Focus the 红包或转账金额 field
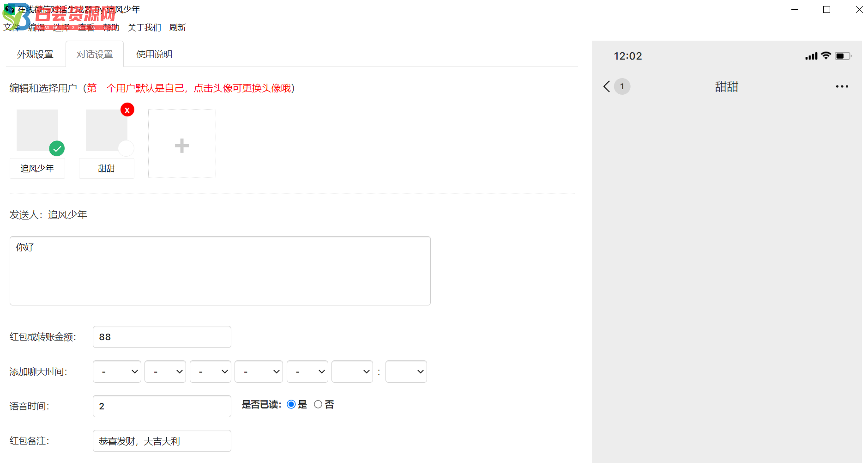This screenshot has width=868, height=463. (x=162, y=337)
